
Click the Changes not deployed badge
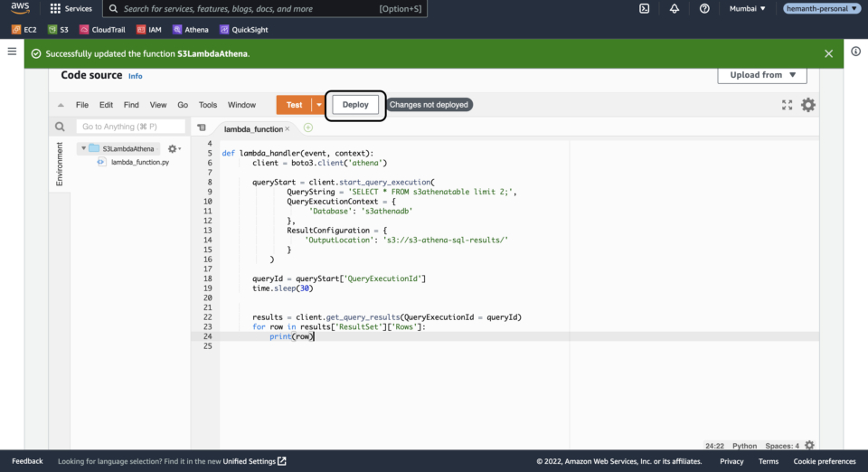coord(429,105)
